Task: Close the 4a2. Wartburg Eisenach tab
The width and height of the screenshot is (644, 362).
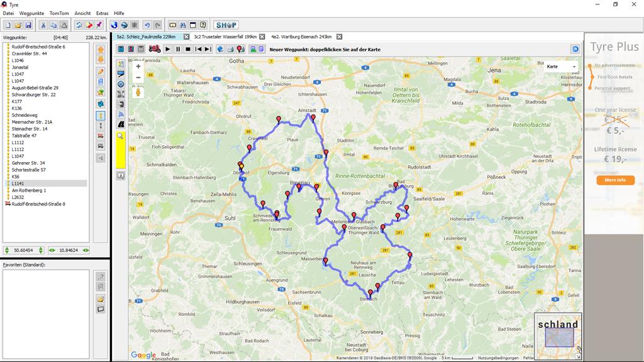Action: coord(339,36)
